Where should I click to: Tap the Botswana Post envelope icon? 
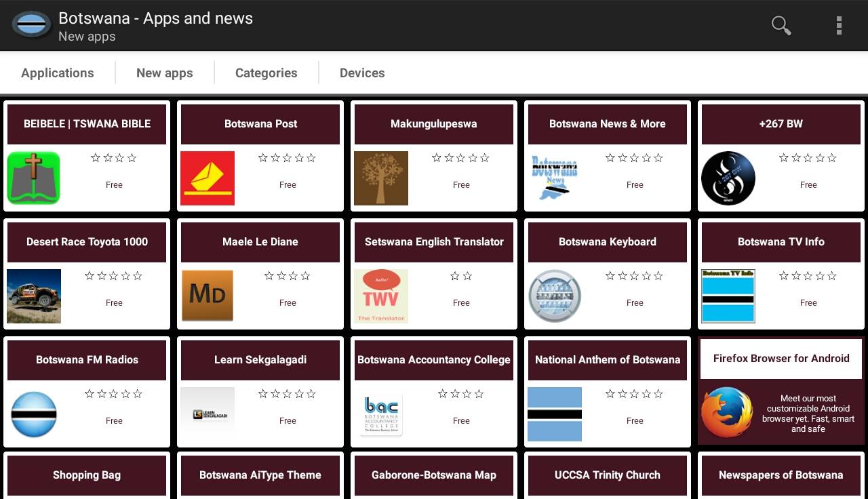(208, 178)
